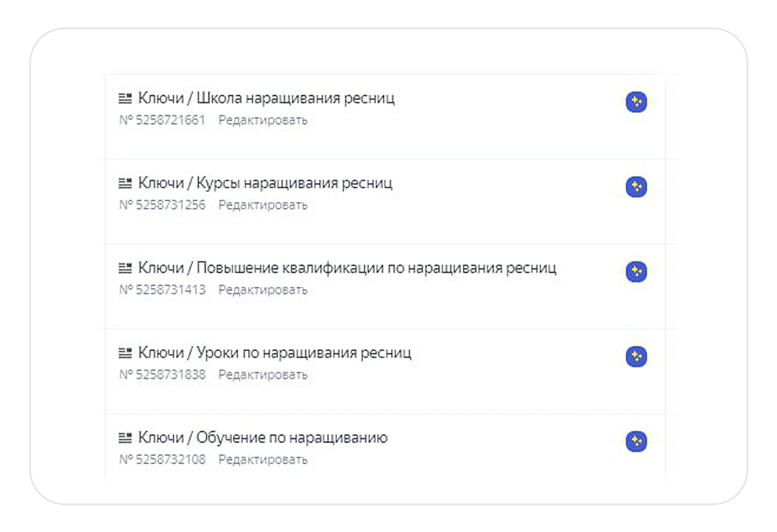Click the sparkle icon for Курсы наращивания ресниц
Screen dimensions: 777x532
click(636, 187)
